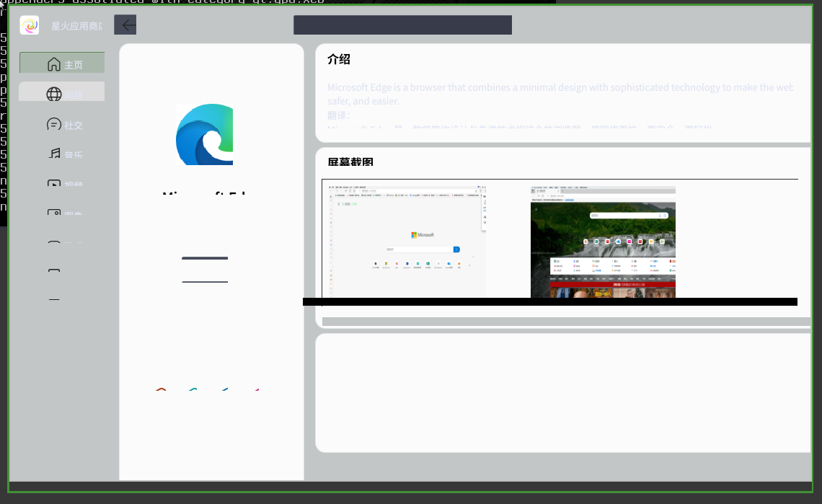
Task: Click the 翻译: label in the introduction
Action: 338,115
